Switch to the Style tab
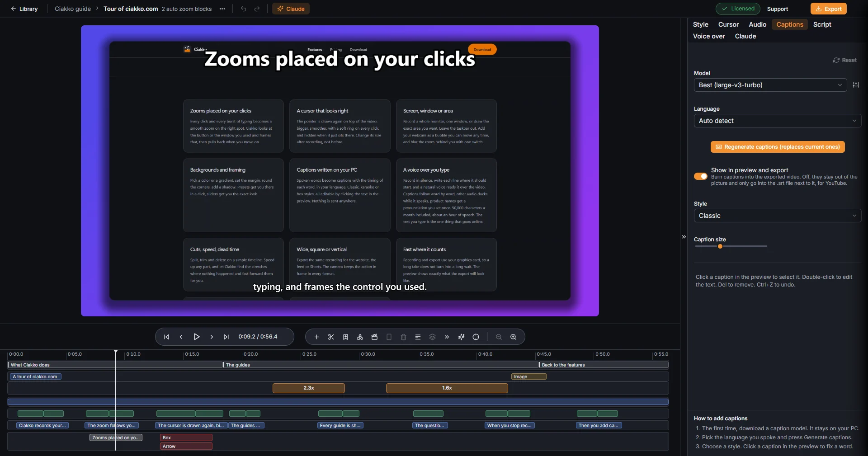This screenshot has height=456, width=868. (700, 24)
